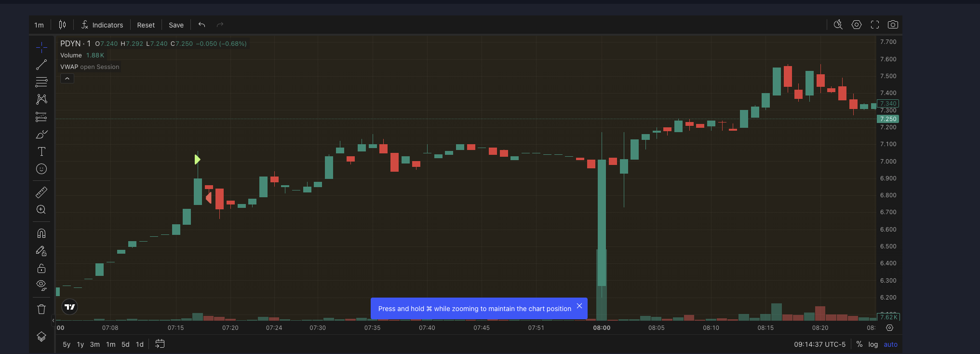Choose the Measure ruler tool
The image size is (980, 354).
41,192
